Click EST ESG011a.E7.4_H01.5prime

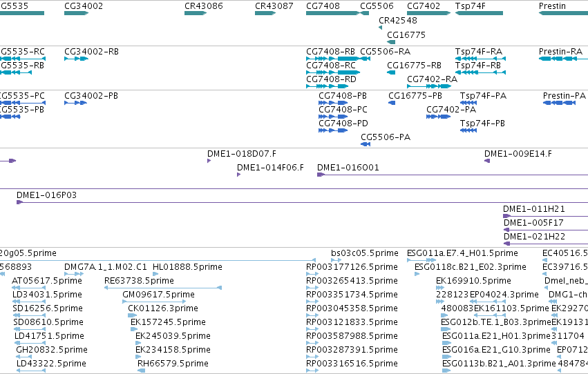(462, 253)
